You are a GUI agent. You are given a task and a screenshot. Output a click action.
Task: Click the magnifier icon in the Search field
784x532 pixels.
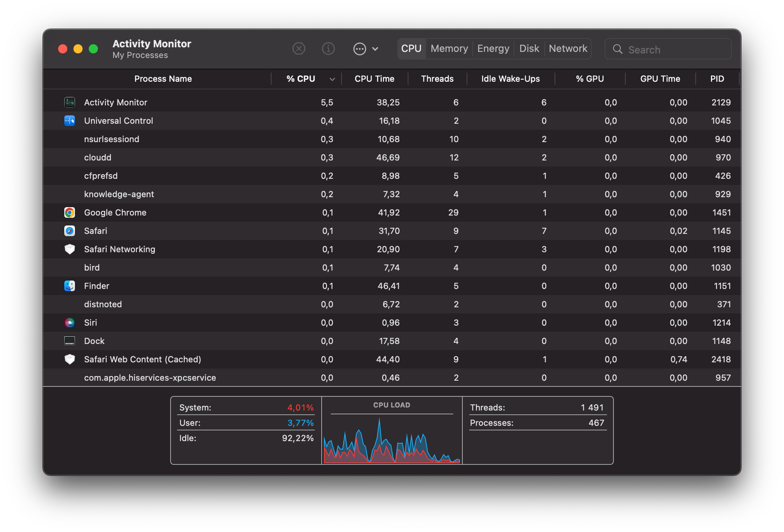[617, 49]
